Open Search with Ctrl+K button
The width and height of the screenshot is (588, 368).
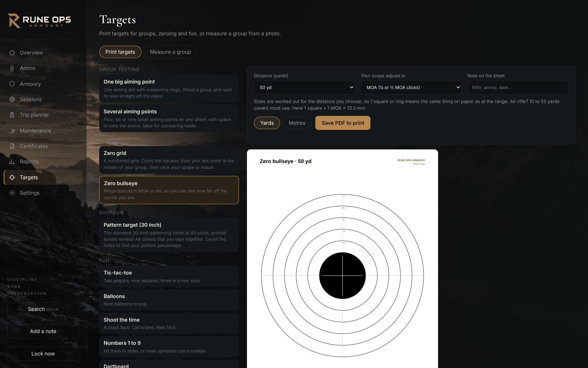pos(43,309)
